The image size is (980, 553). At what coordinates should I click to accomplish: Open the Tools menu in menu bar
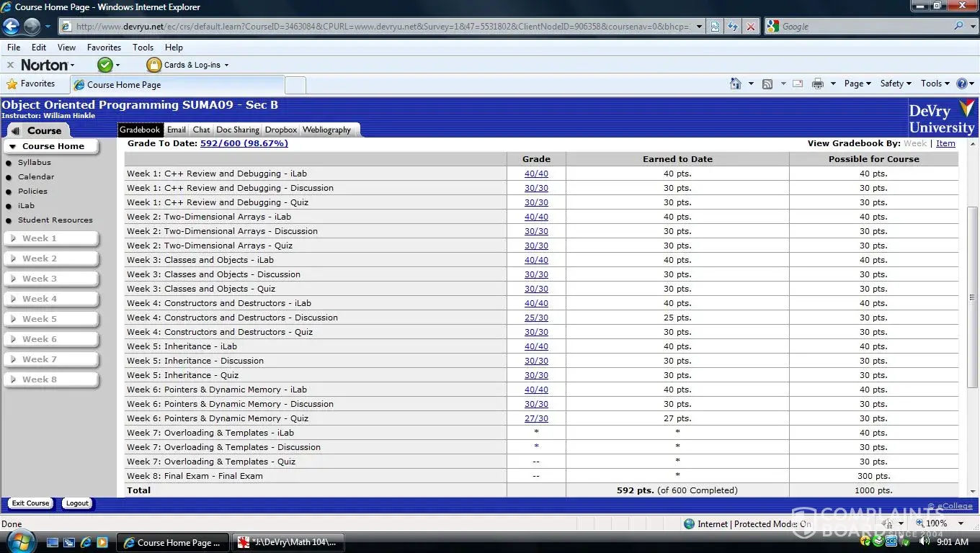(143, 48)
